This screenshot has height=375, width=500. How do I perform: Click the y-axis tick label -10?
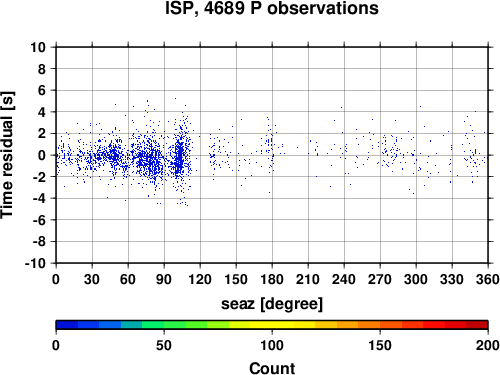point(35,263)
